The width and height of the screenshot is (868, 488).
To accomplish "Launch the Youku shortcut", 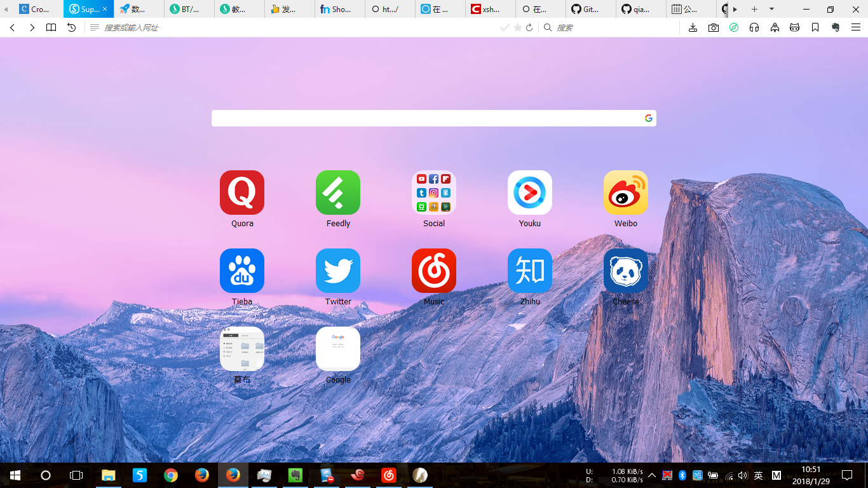I will point(530,193).
